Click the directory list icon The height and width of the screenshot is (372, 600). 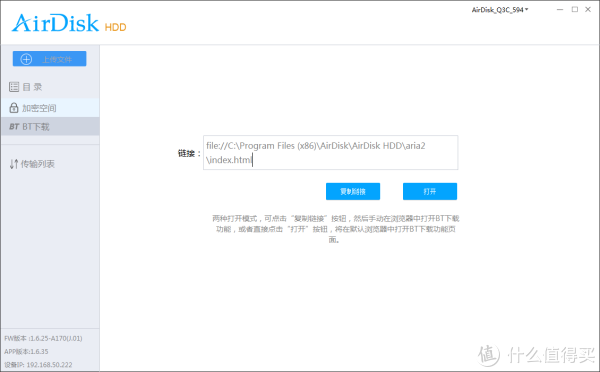pyautogui.click(x=14, y=87)
